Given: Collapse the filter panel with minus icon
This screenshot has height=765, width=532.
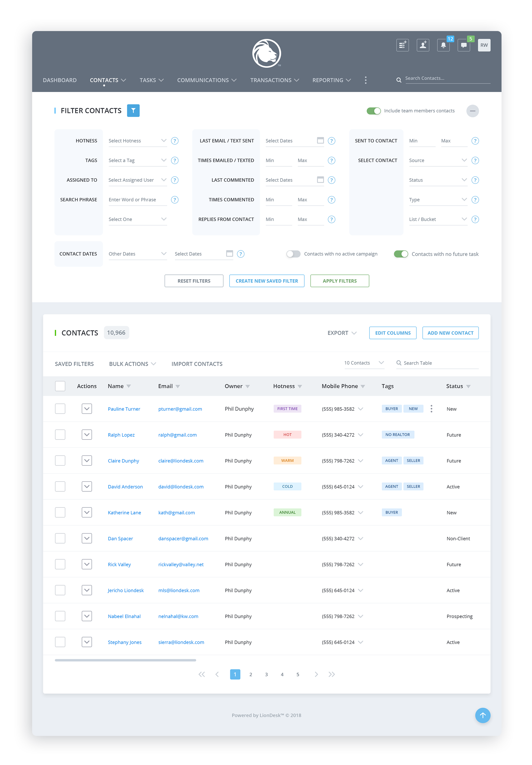Looking at the screenshot, I should [x=472, y=111].
